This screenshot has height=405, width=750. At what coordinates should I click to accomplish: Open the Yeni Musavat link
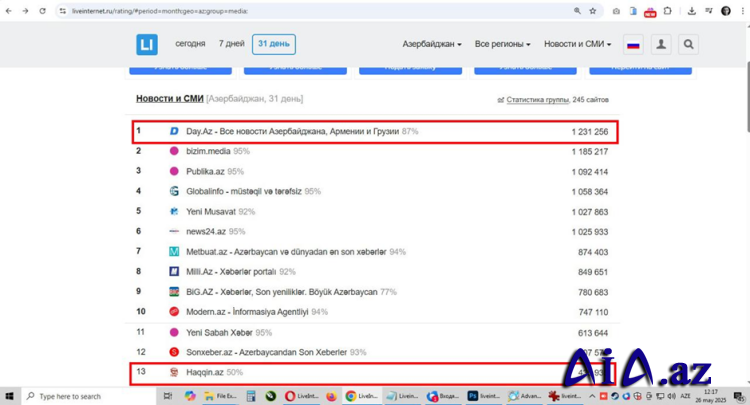tap(211, 211)
